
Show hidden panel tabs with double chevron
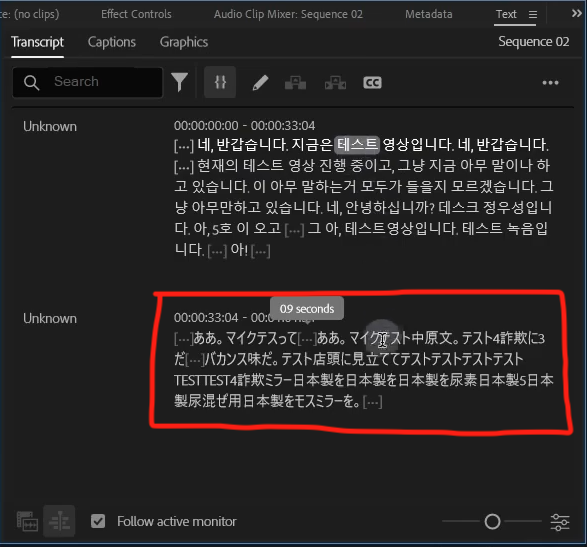coord(577,13)
